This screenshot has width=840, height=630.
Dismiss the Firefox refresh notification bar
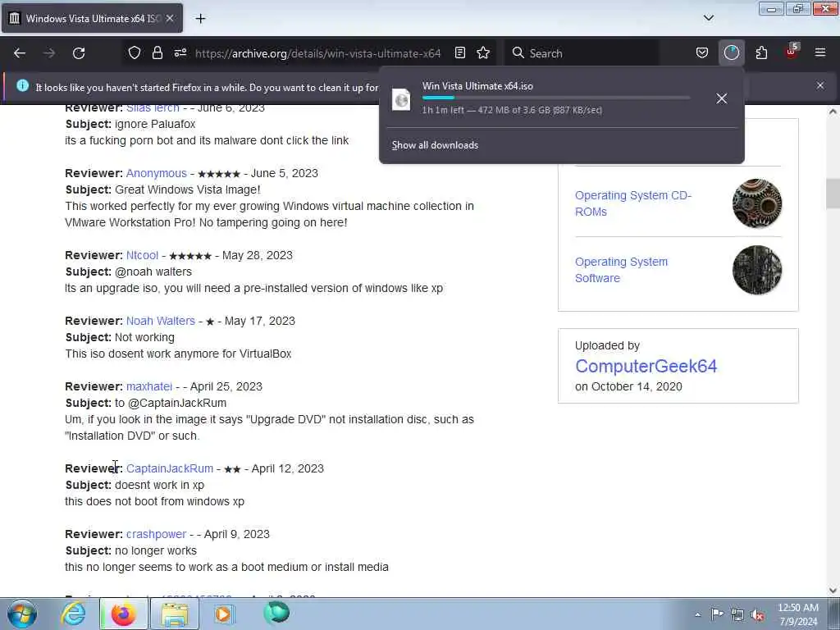click(x=820, y=85)
